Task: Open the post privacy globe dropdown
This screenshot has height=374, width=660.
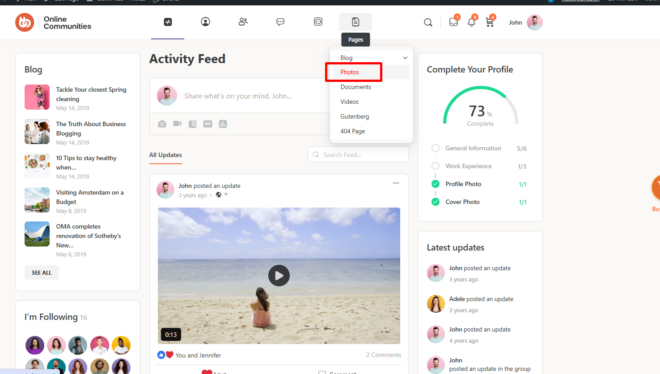Action: pos(221,195)
